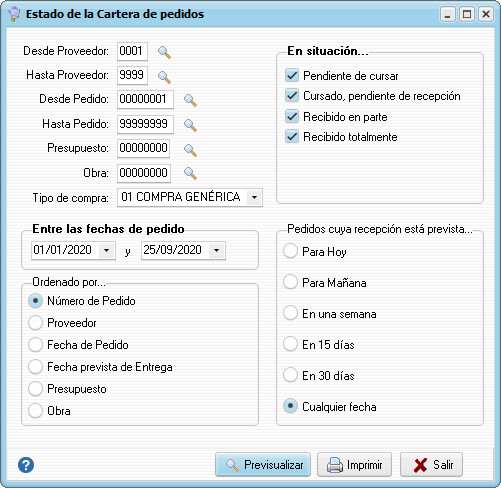This screenshot has height=488, width=501.
Task: Choose Para Mañana reception option
Action: [290, 282]
